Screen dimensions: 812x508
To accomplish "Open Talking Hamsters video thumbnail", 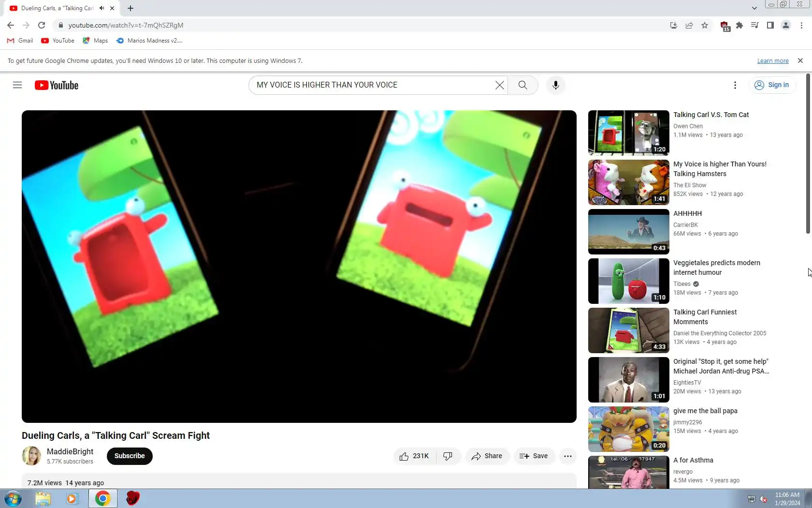I will coord(629,182).
